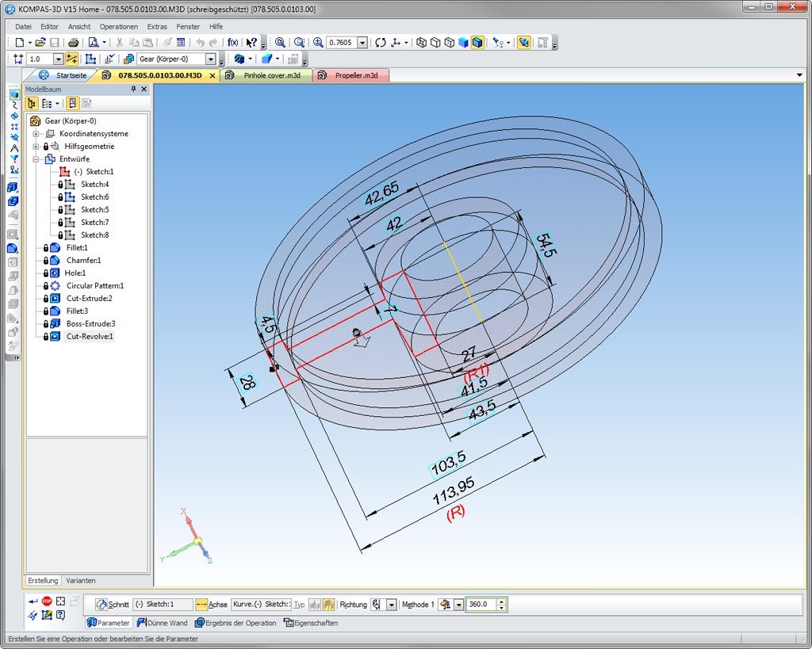The width and height of the screenshot is (812, 649).
Task: Open the Ergebnis der Operation tab
Action: [x=235, y=623]
